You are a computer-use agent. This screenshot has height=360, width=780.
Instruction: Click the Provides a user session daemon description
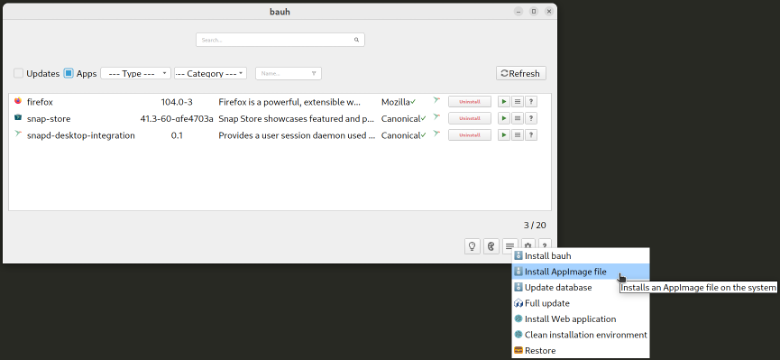click(296, 135)
